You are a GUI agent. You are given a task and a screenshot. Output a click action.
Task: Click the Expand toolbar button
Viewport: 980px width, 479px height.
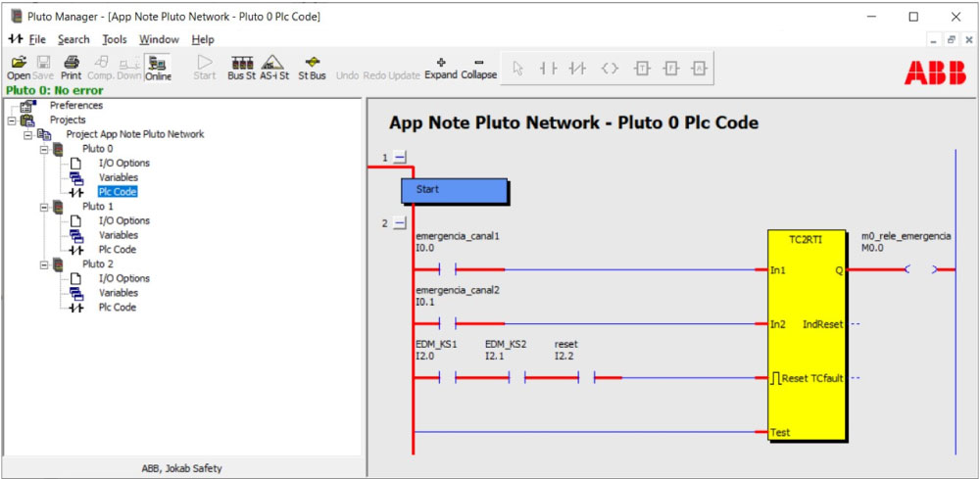(x=441, y=67)
